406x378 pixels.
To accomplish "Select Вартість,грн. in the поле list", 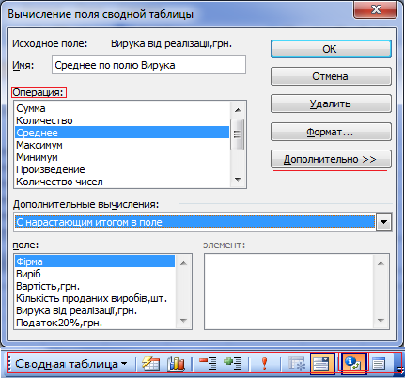I will click(x=95, y=286).
